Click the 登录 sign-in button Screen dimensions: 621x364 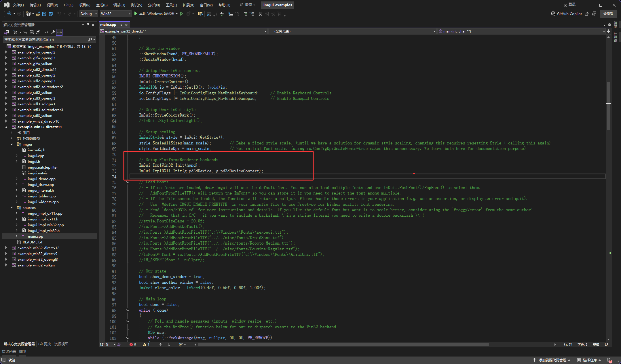pyautogui.click(x=569, y=5)
